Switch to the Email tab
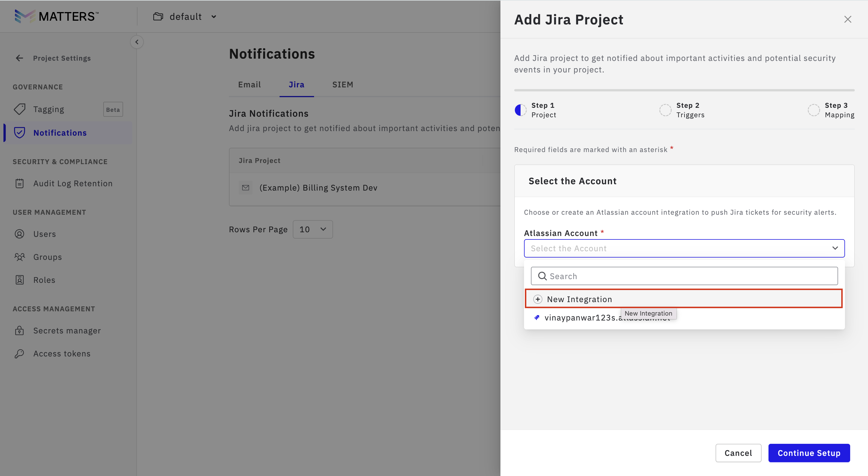This screenshot has width=868, height=476. point(249,85)
